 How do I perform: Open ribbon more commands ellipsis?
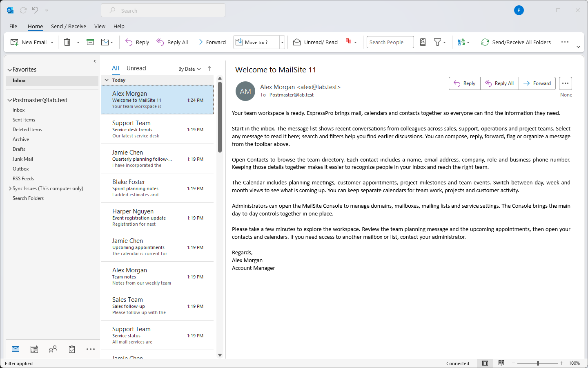[x=565, y=42]
